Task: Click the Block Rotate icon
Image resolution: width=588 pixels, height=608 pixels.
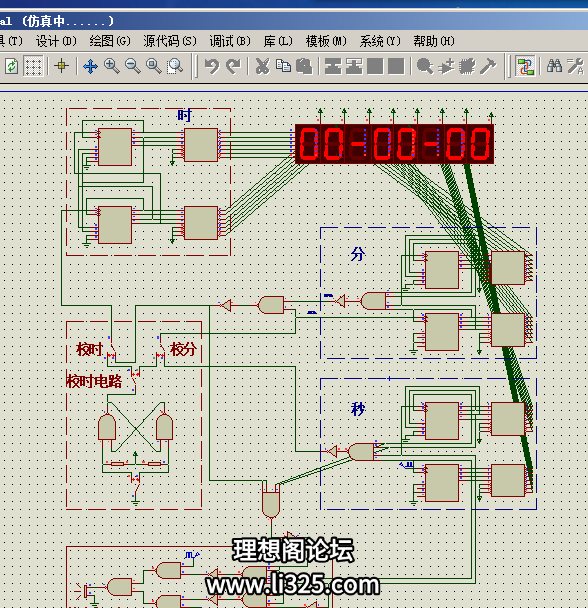Action: click(x=375, y=66)
